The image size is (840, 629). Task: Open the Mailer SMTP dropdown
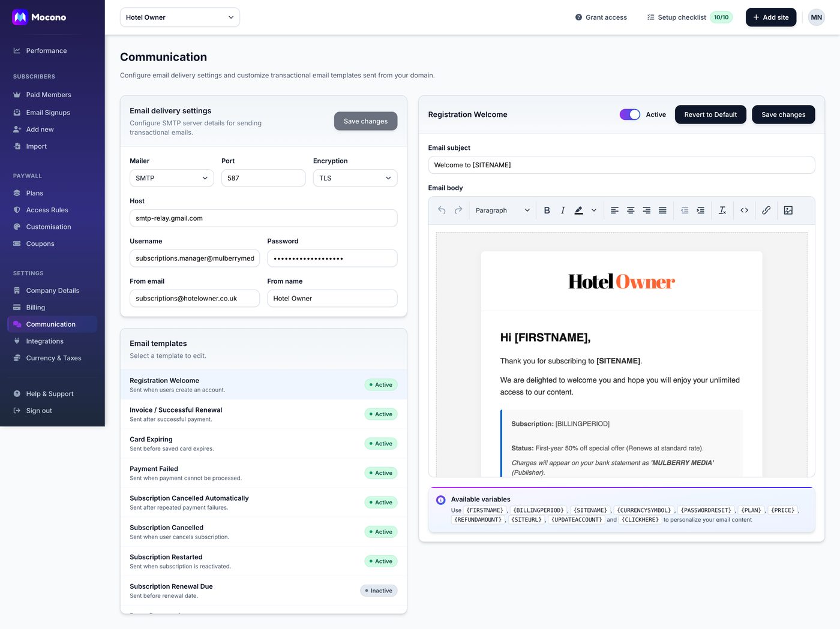coord(172,178)
